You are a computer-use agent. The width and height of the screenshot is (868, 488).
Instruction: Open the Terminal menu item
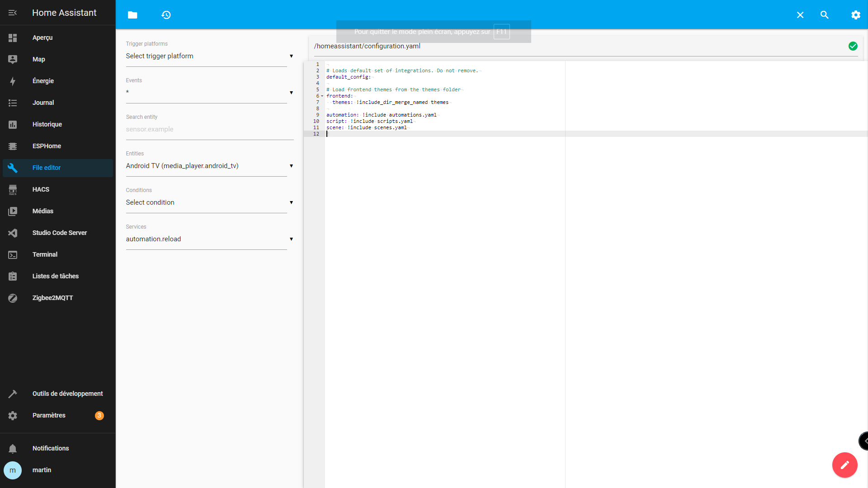coord(45,254)
